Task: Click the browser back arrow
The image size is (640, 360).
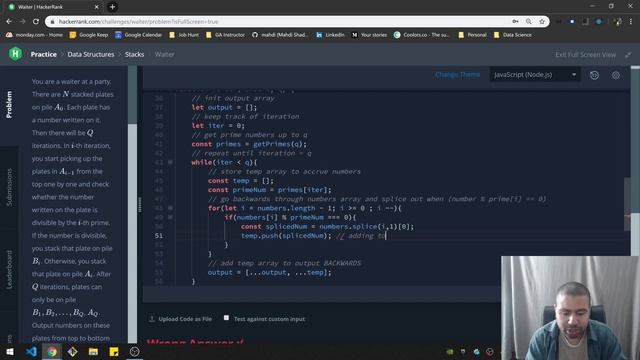Action: click(x=9, y=22)
